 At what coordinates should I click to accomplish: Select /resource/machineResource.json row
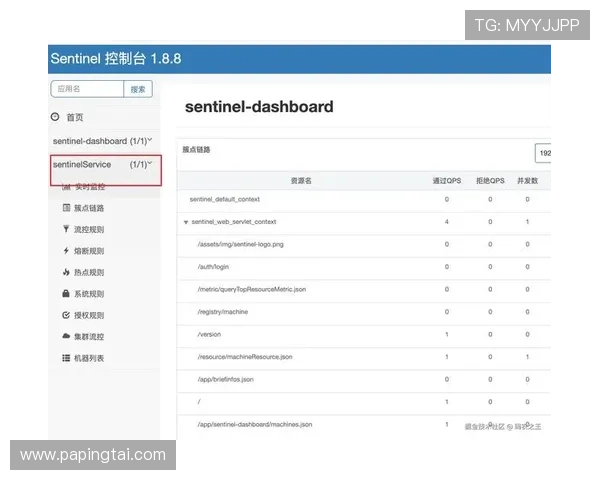tap(364, 357)
